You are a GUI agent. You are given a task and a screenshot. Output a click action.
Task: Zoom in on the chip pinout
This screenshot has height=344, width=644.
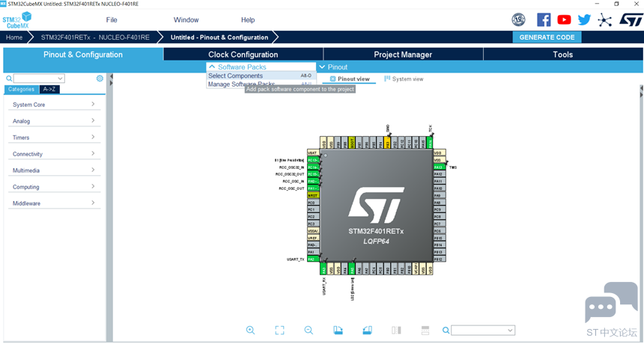click(250, 330)
